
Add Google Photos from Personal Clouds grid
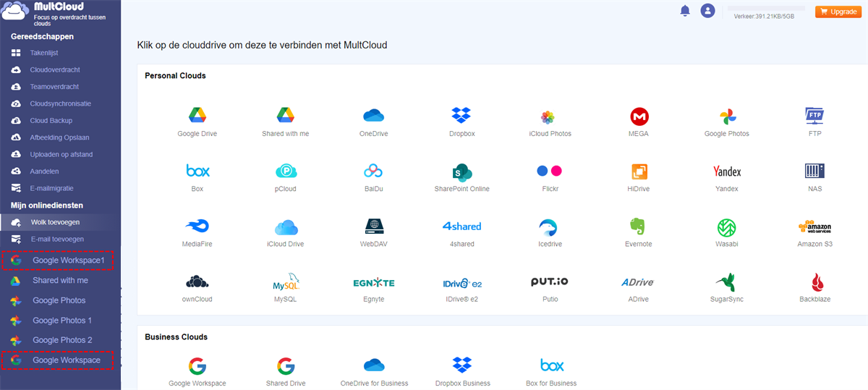pos(727,116)
